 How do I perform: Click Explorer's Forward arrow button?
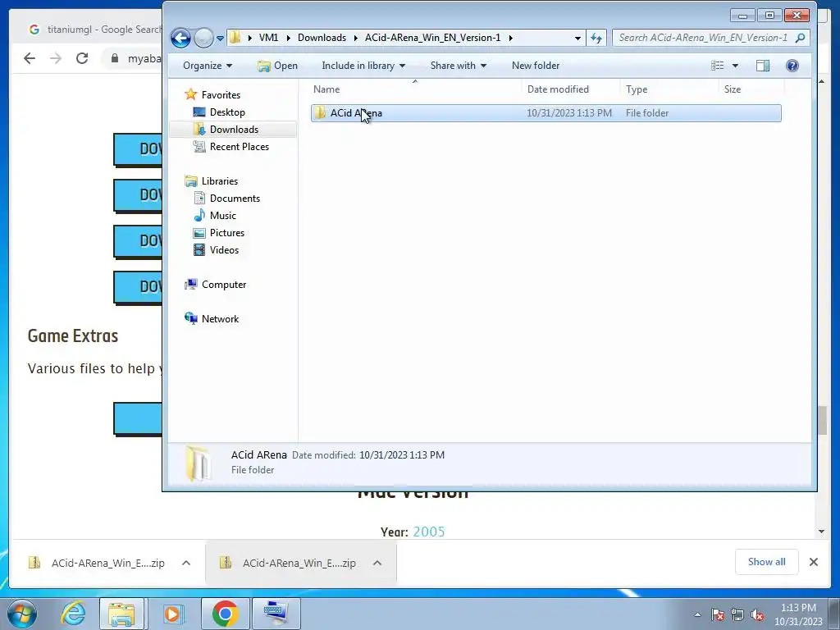pyautogui.click(x=203, y=38)
